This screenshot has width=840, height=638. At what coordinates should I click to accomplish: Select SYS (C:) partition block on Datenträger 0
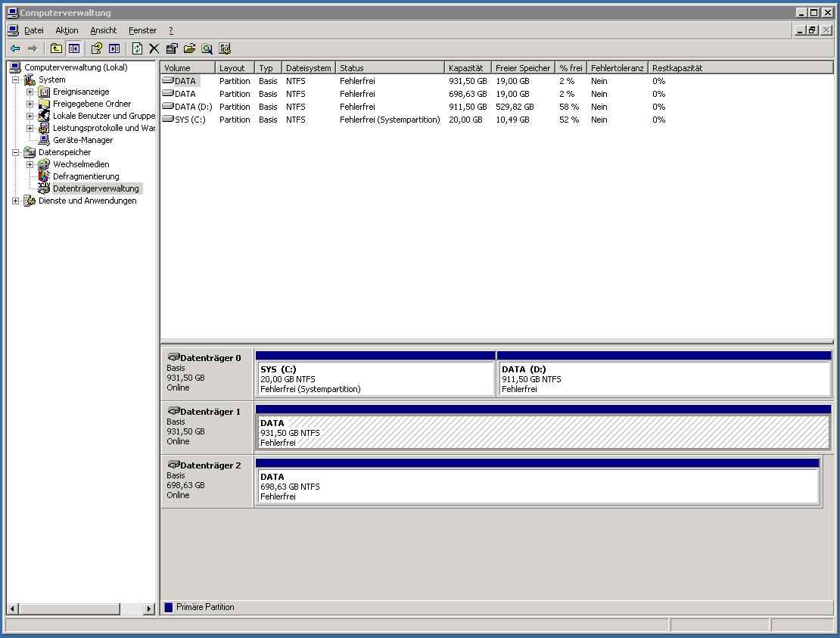(x=375, y=374)
